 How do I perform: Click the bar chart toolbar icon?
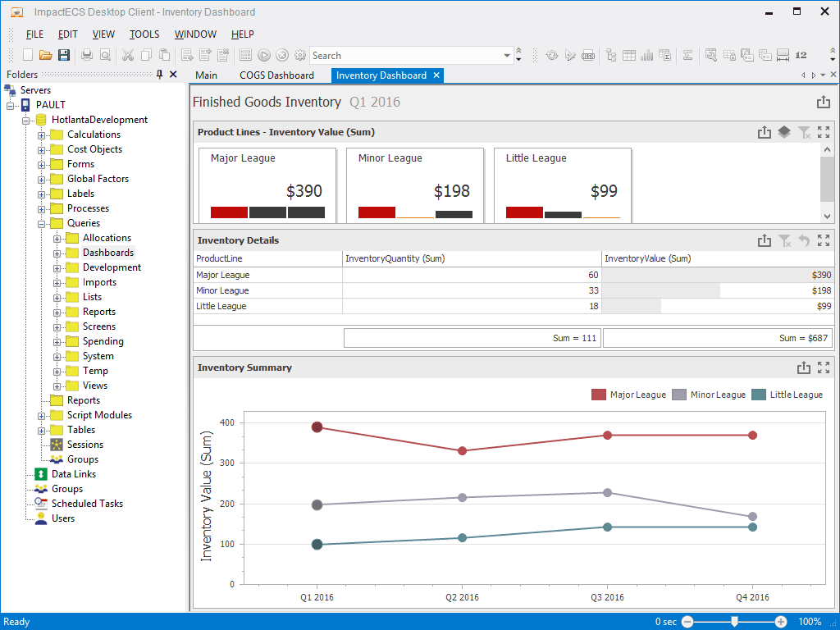point(647,55)
